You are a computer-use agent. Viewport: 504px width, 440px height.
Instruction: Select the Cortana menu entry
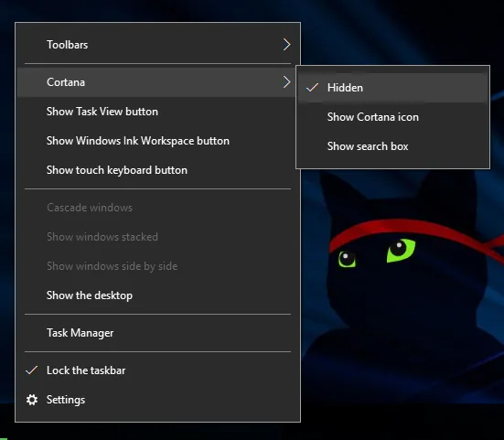(158, 82)
